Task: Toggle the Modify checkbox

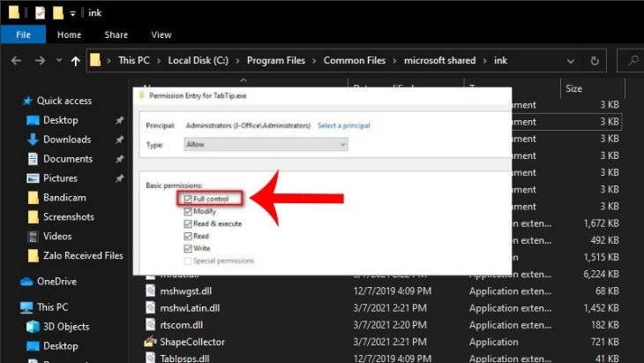Action: pos(188,211)
